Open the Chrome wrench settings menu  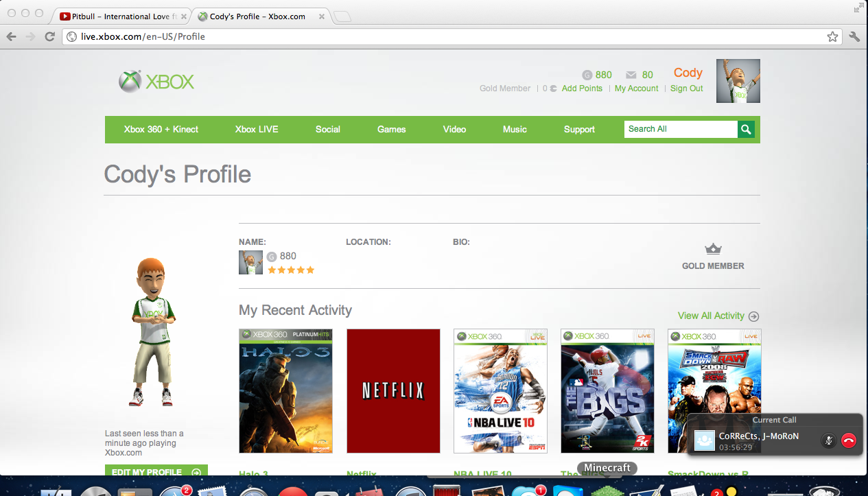tap(855, 37)
